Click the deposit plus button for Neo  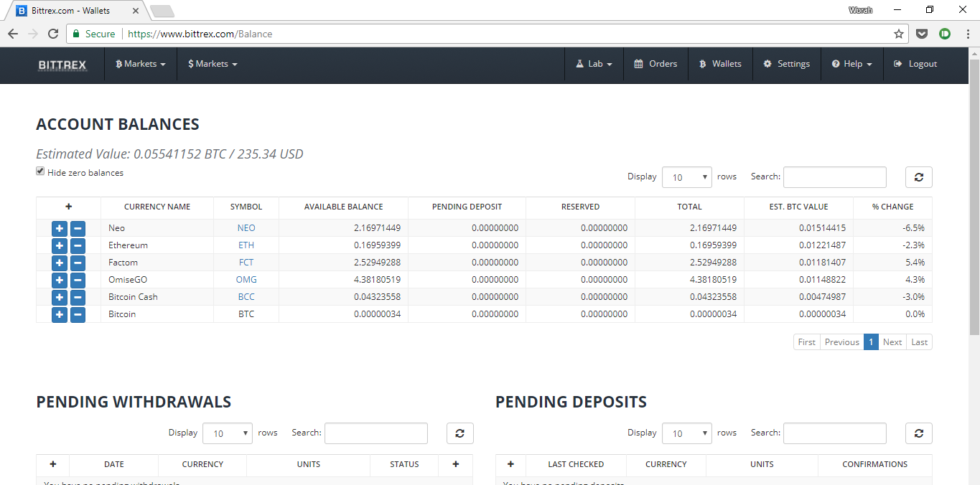[60, 228]
